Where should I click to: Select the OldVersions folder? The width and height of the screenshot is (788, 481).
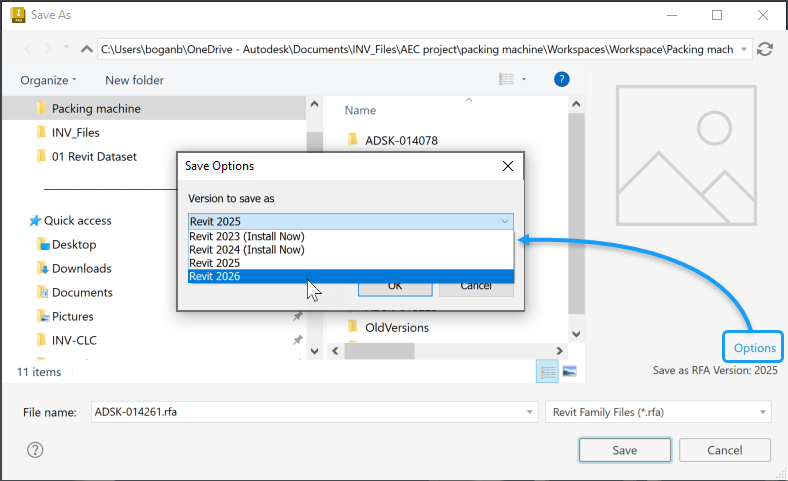(x=397, y=328)
